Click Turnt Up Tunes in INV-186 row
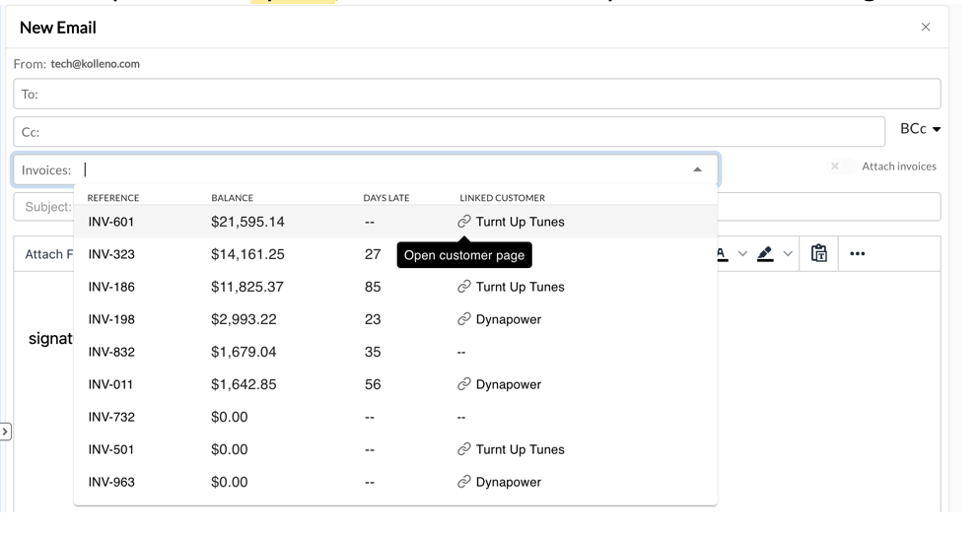The width and height of the screenshot is (980, 534). [x=520, y=287]
